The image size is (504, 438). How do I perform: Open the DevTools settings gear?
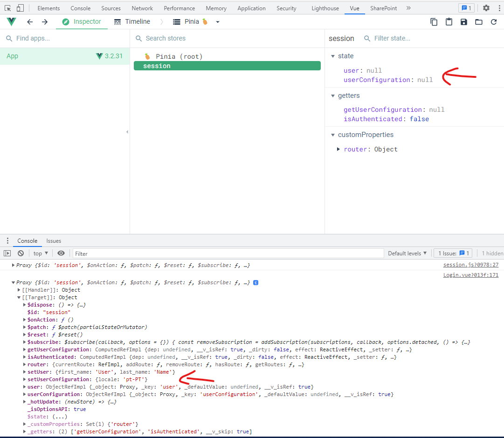(486, 8)
